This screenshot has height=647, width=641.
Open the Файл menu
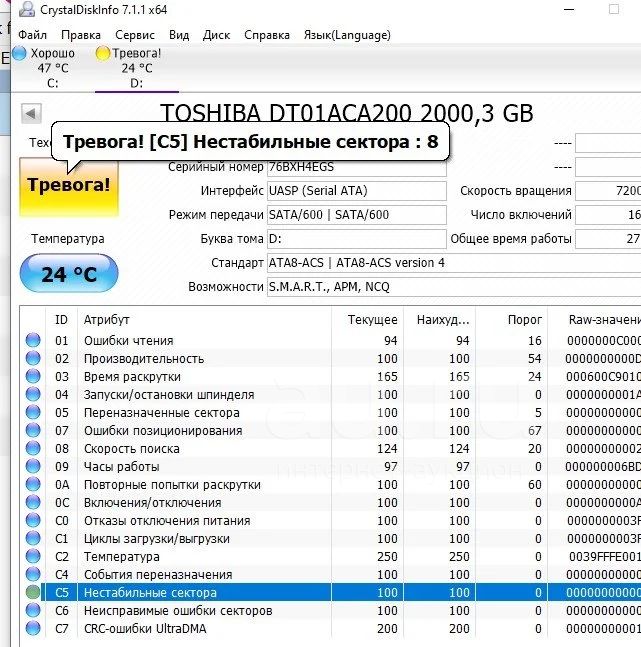pos(32,35)
